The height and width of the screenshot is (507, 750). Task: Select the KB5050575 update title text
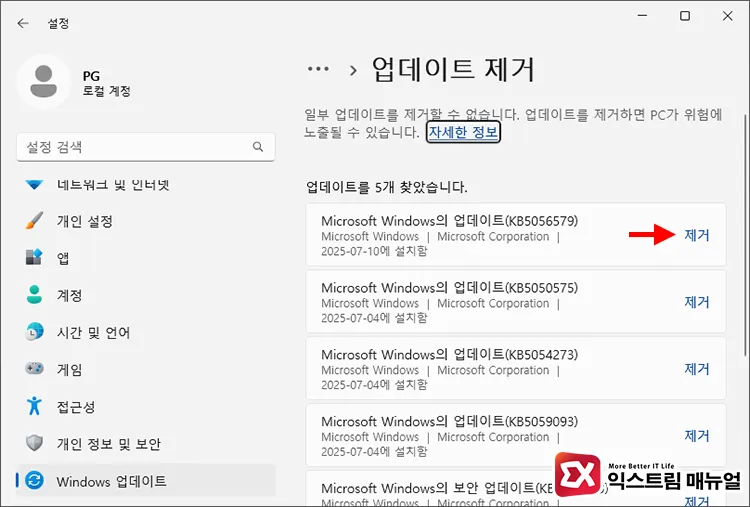coord(450,287)
